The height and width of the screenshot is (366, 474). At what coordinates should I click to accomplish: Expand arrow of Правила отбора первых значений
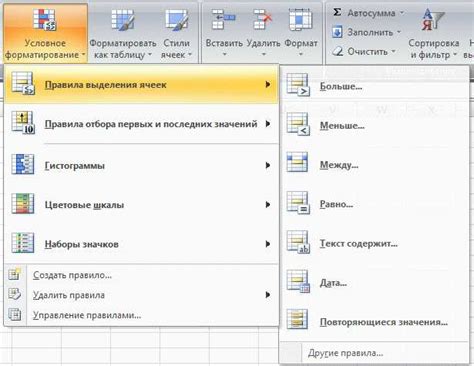(268, 124)
